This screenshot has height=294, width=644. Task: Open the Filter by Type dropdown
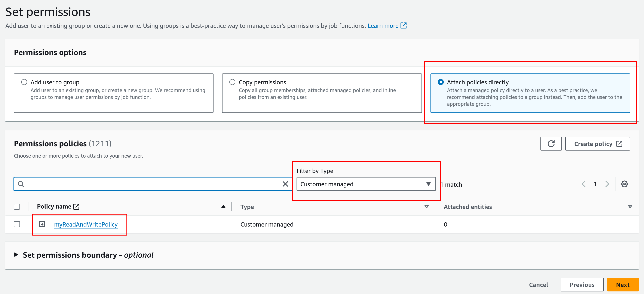click(x=366, y=184)
